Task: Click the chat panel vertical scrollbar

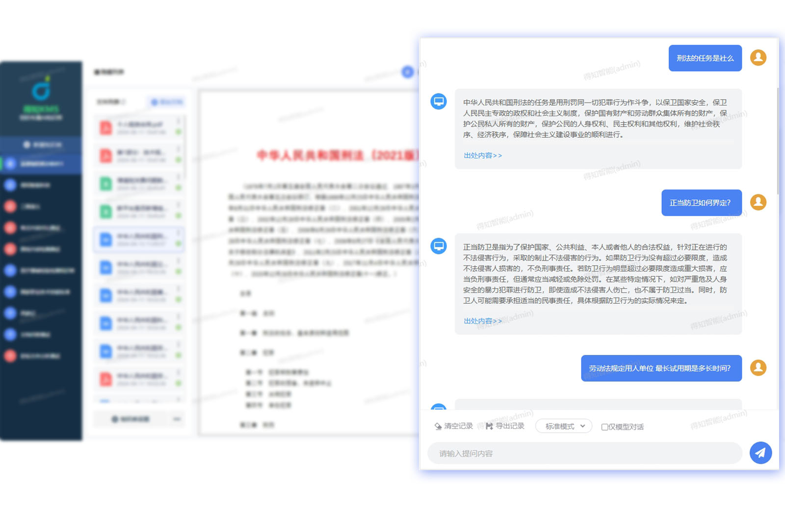Action: tap(777, 142)
